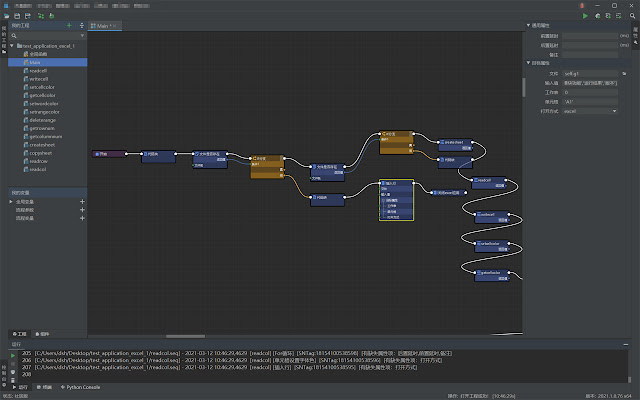This screenshot has width=640, height=400.
Task: Click the green play icon in run console
Action: [13, 355]
